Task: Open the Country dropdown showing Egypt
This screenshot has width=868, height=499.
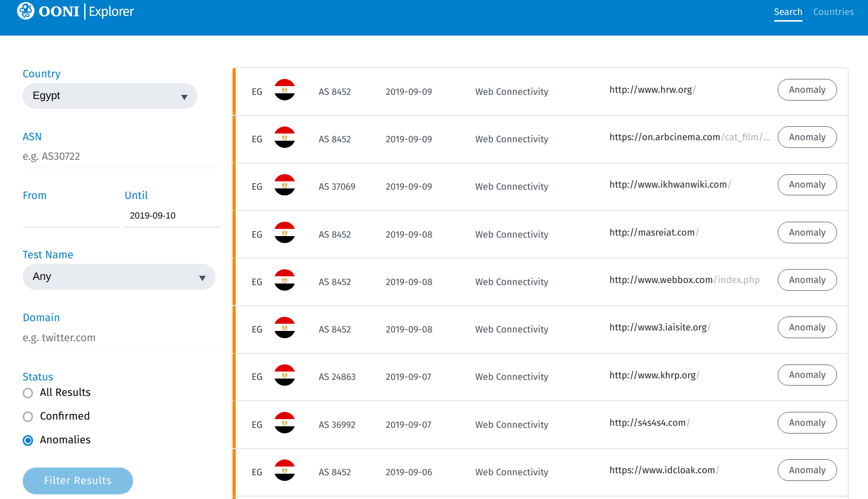Action: point(110,96)
